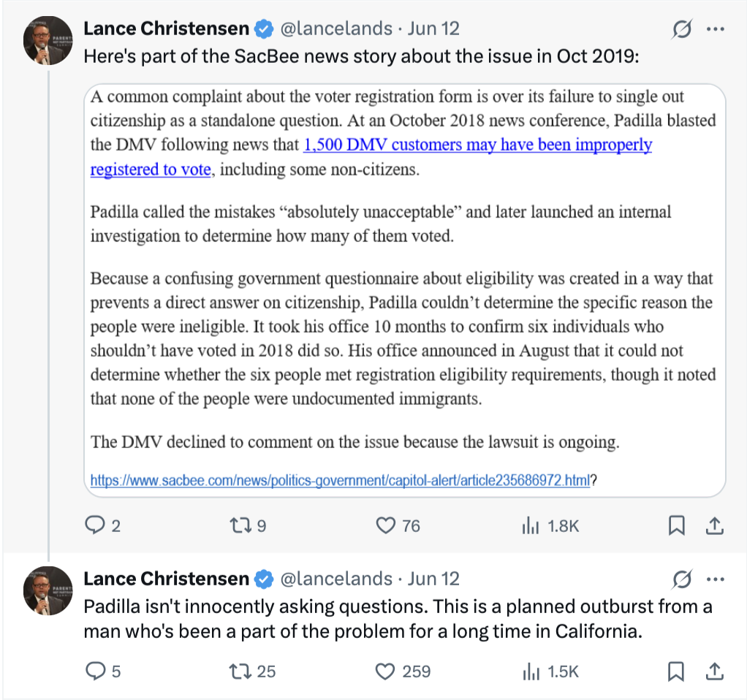View analytics for the 1.8K views tweet
Viewport: 747px width, 700px height.
pyautogui.click(x=531, y=525)
